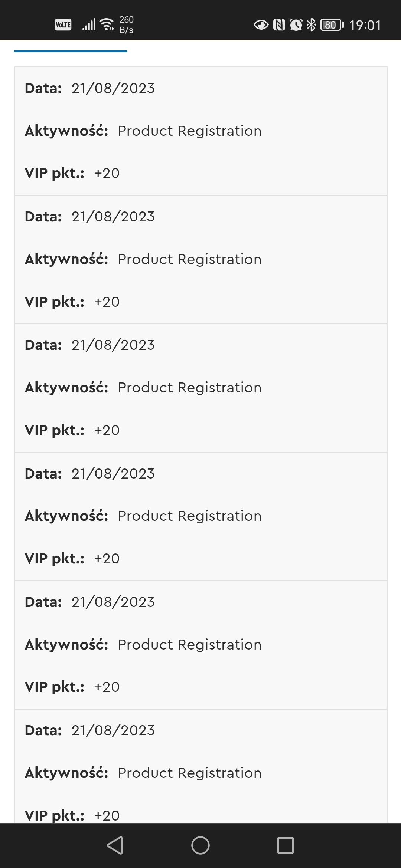This screenshot has height=868, width=401.
Task: Open recent apps with square button
Action: pyautogui.click(x=286, y=845)
